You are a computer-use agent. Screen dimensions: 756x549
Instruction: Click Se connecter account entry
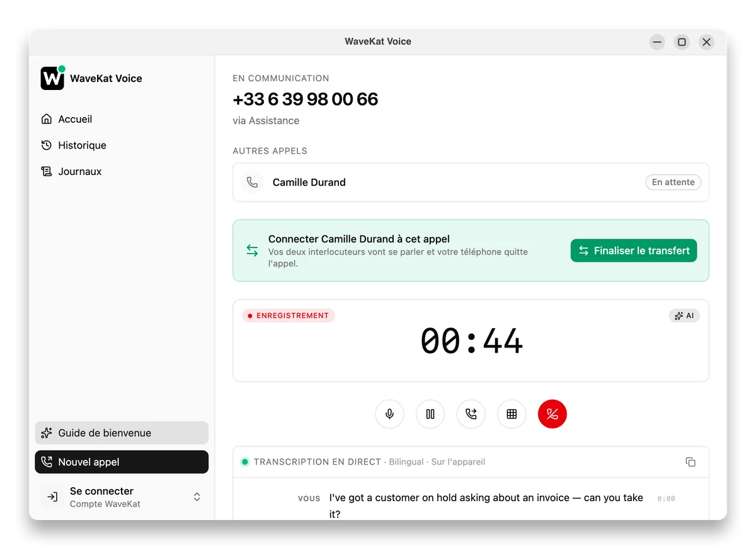(122, 497)
